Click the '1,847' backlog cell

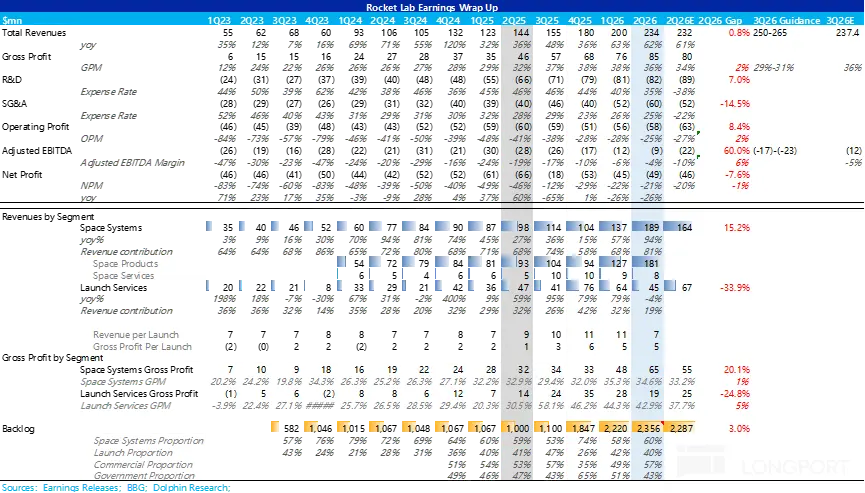tap(583, 428)
